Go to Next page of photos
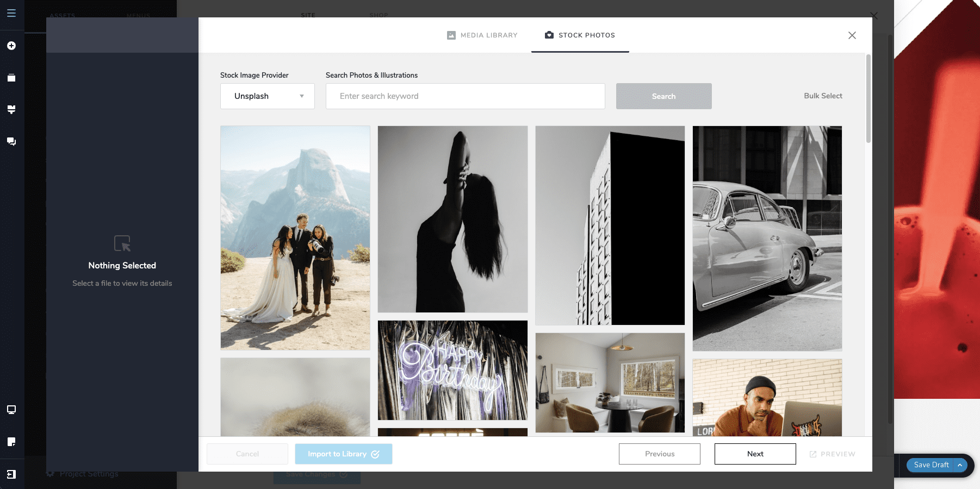 pyautogui.click(x=755, y=454)
